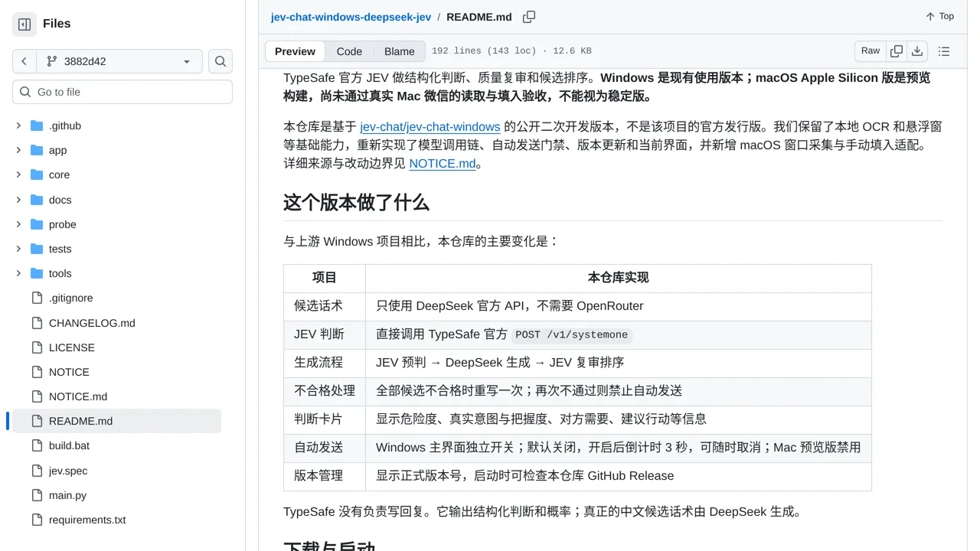Click the docs folder icon
The height and width of the screenshot is (551, 980).
37,200
